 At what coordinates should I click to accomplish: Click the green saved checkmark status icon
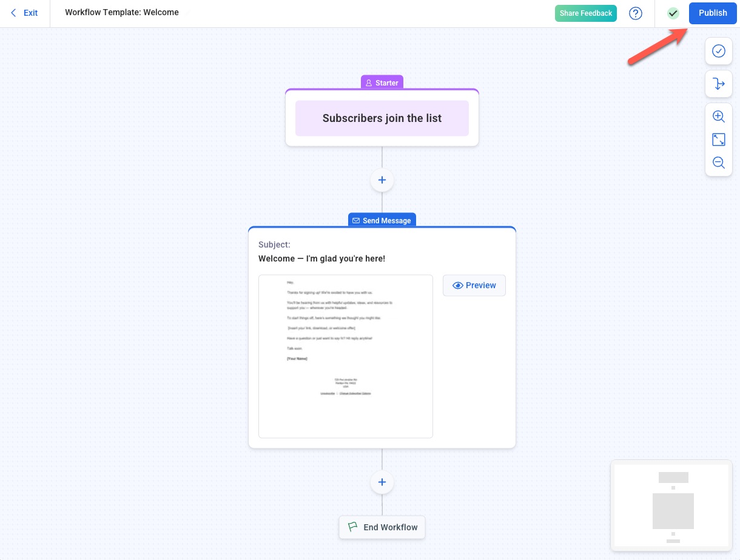click(x=673, y=13)
